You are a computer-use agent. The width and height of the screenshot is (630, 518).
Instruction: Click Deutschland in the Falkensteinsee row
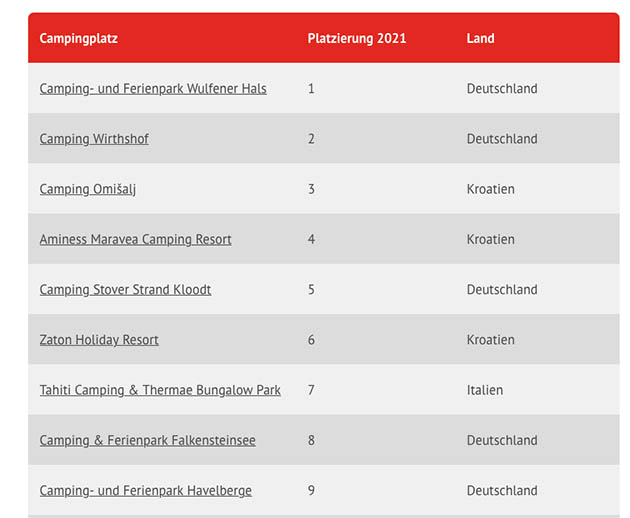click(x=502, y=440)
